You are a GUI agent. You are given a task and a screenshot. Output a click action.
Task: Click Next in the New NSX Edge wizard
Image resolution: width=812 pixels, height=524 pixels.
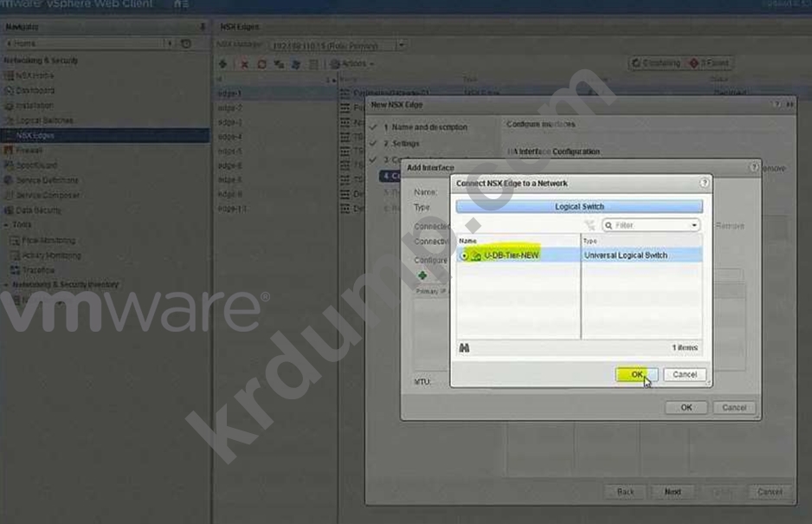coord(673,491)
